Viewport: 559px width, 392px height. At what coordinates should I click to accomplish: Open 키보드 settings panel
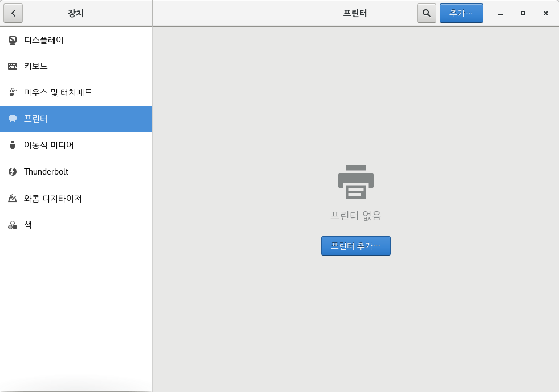[76, 66]
